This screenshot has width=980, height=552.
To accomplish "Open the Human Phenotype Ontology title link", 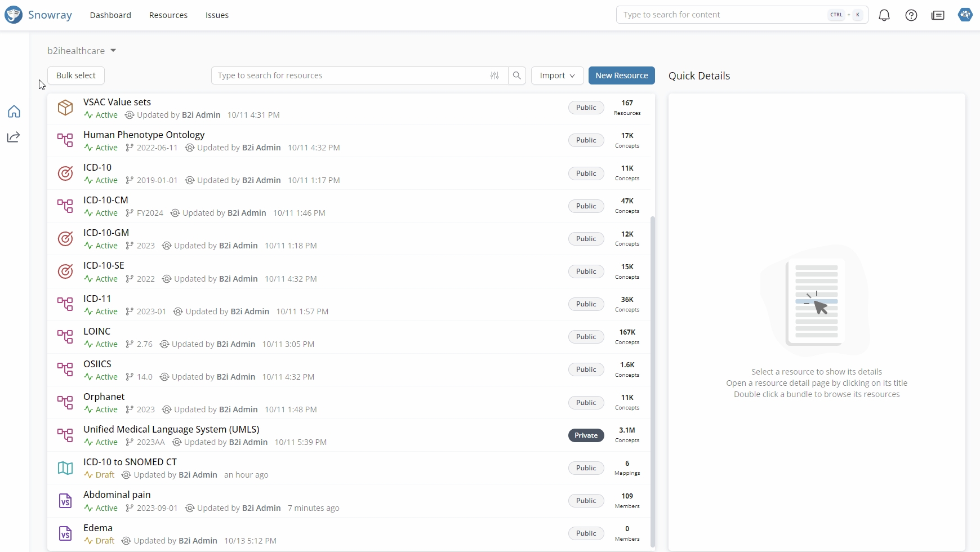I will coord(144,135).
